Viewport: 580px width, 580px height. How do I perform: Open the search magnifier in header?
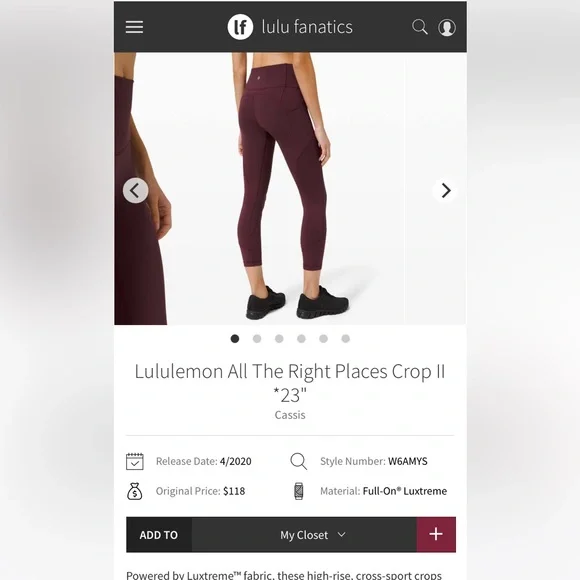point(420,27)
